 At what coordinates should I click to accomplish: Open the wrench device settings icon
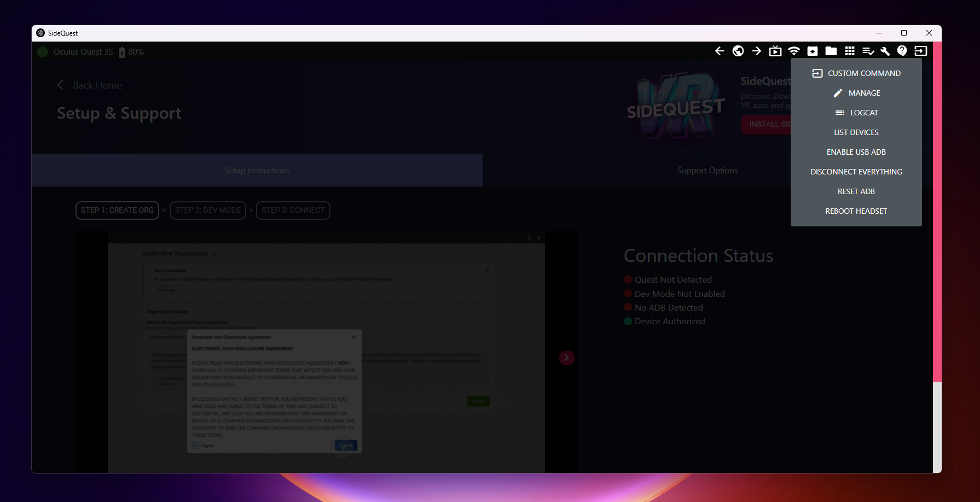(885, 51)
